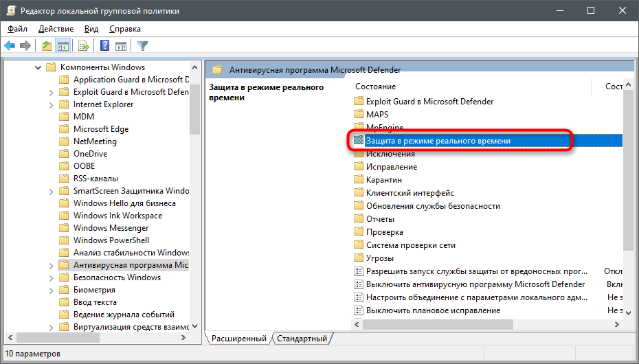Click the Исправление folder icon

(x=359, y=166)
